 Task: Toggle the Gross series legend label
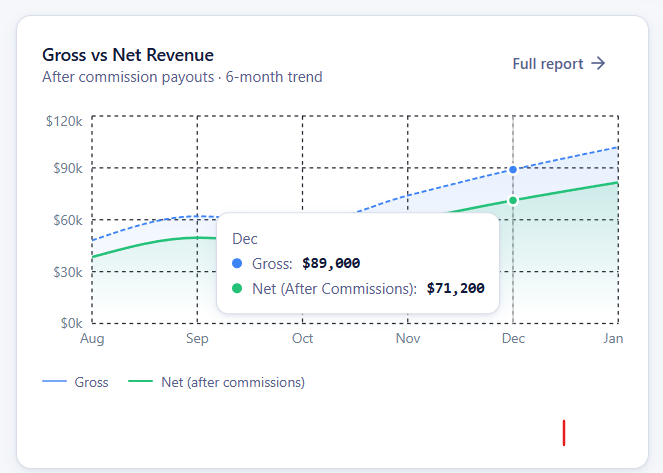coord(92,382)
